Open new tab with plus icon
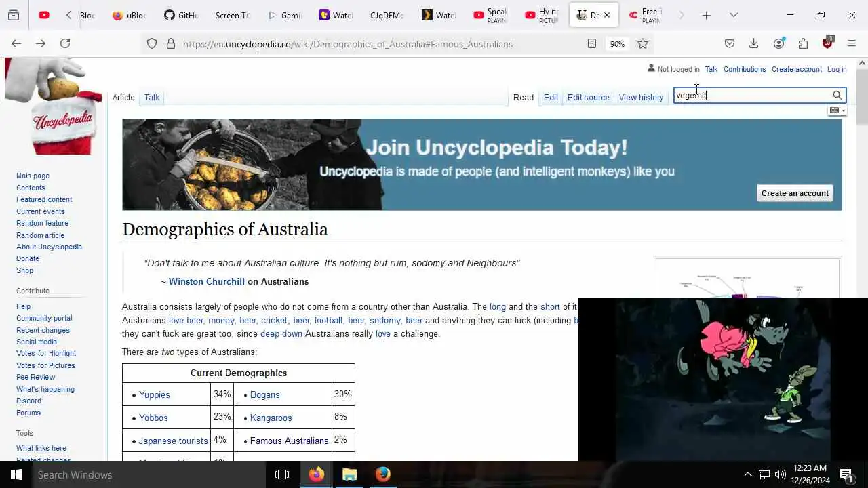The height and width of the screenshot is (488, 868). pyautogui.click(x=706, y=15)
